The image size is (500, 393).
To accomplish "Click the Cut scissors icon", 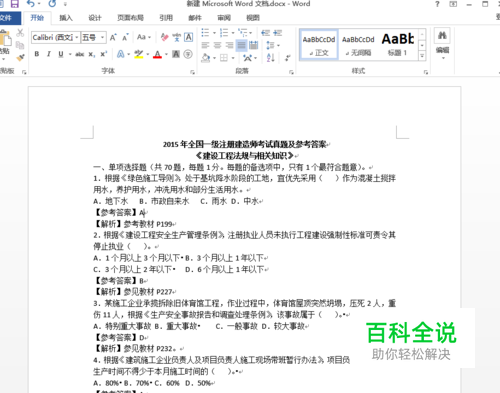I will 20,33.
